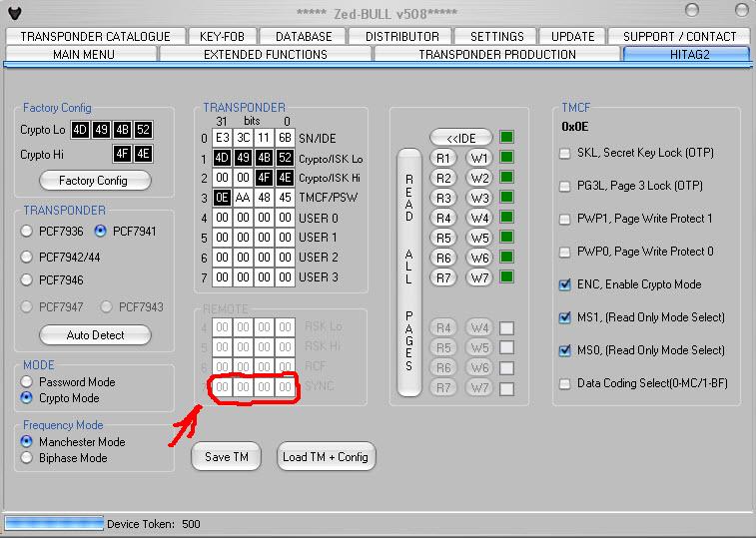Viewport: 756px width, 538px height.
Task: Toggle Data Coding Select checkbox
Action: 564,383
